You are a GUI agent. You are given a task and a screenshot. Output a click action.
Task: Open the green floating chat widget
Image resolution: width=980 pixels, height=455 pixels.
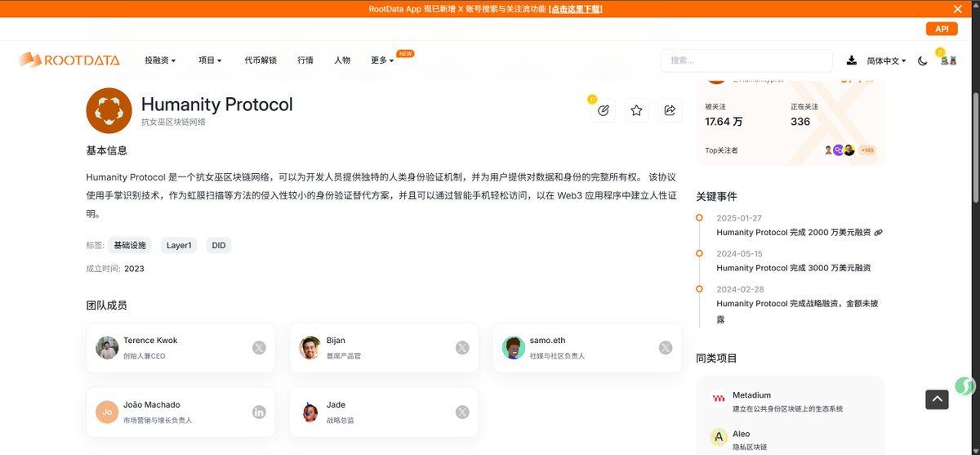(964, 386)
